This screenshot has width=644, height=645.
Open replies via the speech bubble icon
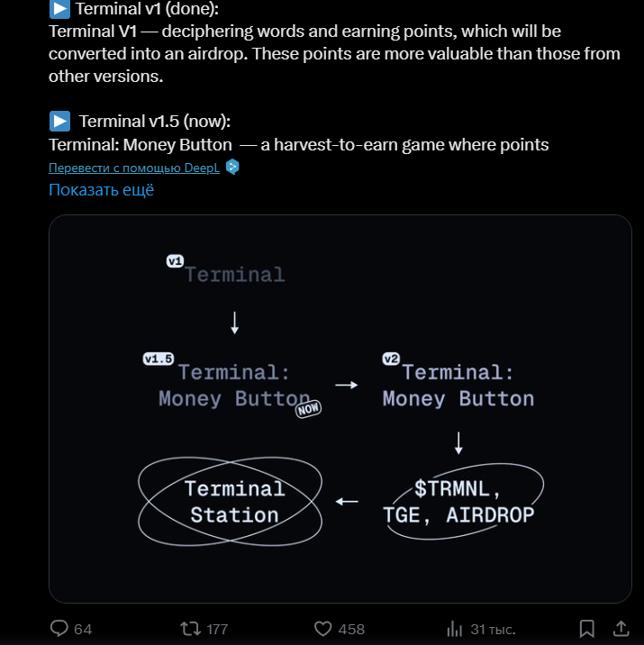pos(59,628)
